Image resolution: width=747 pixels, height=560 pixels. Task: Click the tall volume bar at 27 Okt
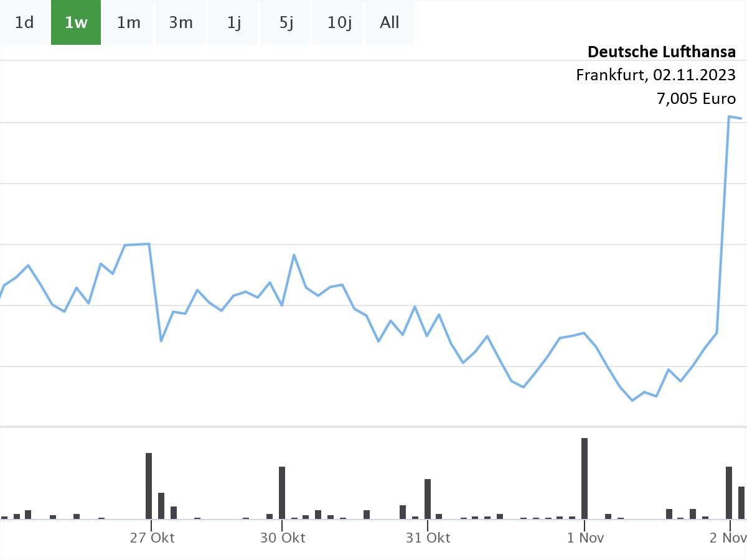coord(149,485)
